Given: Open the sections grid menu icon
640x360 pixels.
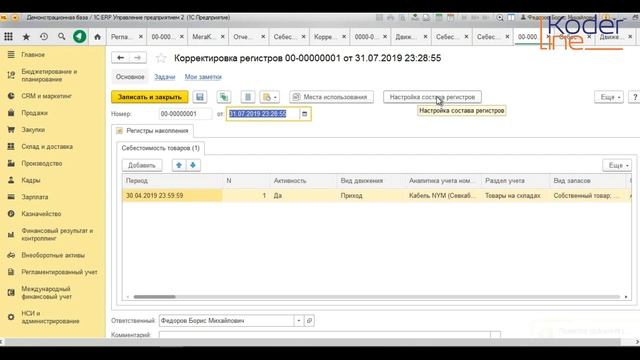Looking at the screenshot, I should 9,37.
